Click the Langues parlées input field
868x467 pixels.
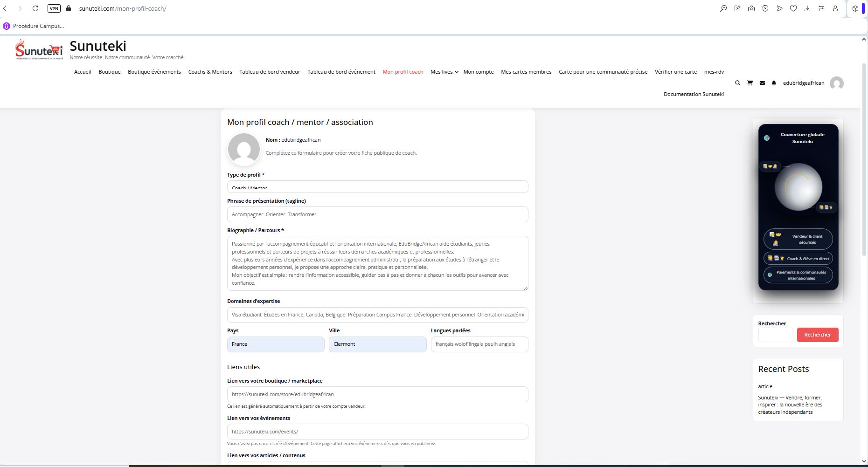tap(479, 344)
